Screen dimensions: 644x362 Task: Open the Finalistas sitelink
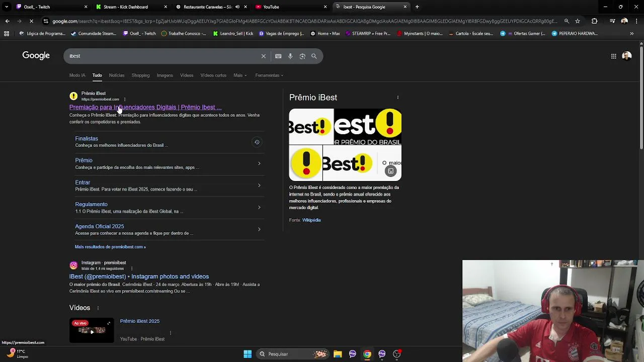87,139
